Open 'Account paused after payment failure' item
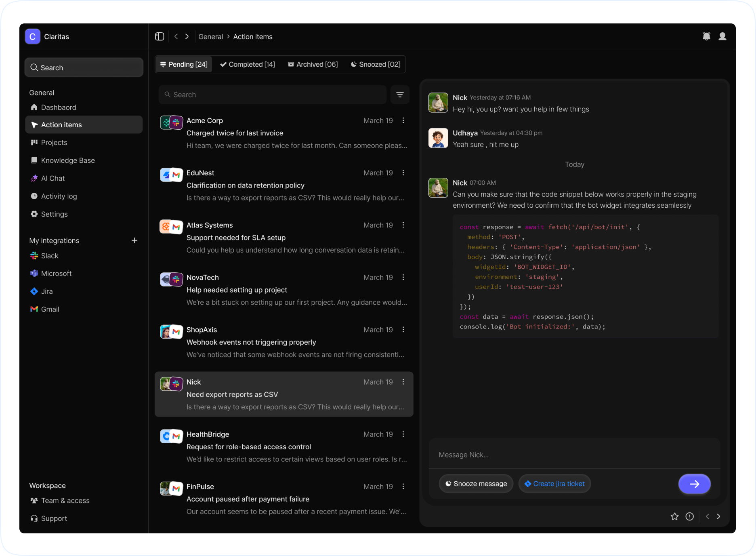756x556 pixels. pyautogui.click(x=284, y=499)
